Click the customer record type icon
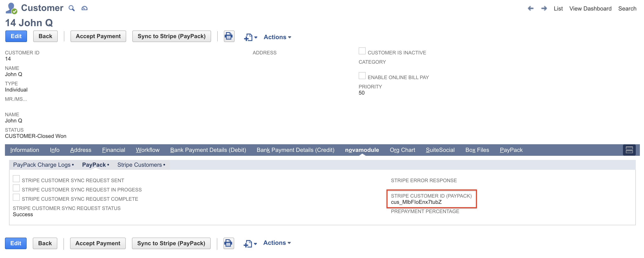644x258 pixels. coord(11,8)
